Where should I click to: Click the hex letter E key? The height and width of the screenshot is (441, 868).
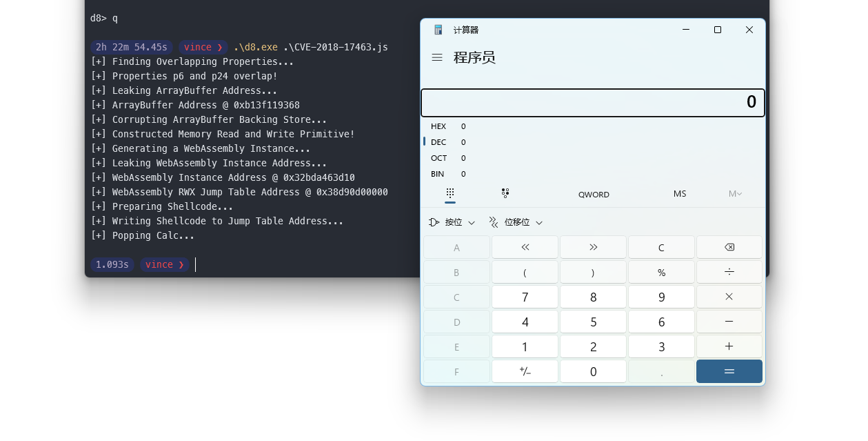tap(456, 346)
